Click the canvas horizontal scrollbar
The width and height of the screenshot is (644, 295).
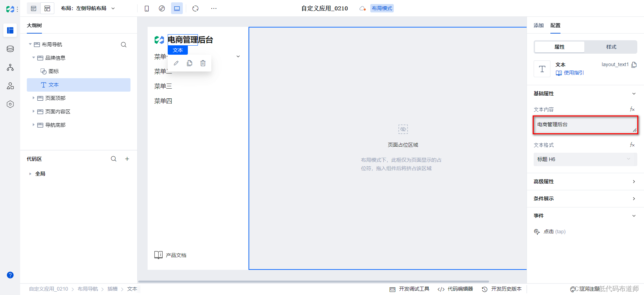tap(313, 282)
